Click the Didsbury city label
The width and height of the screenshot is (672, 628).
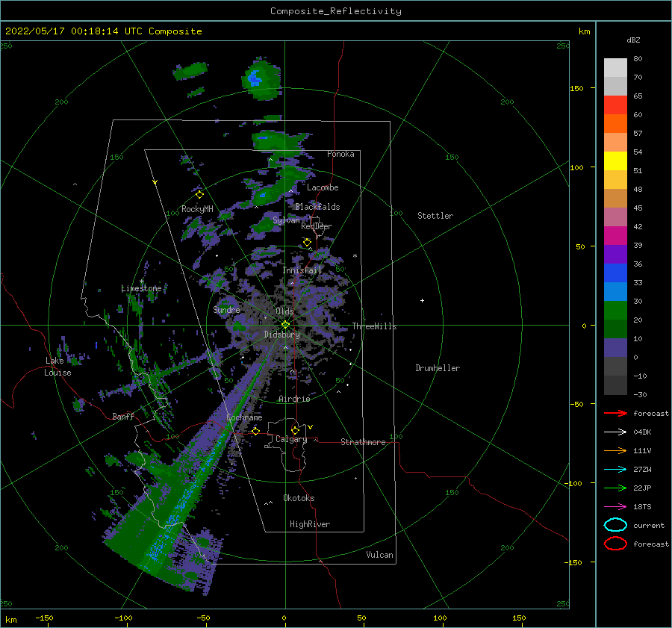[281, 335]
